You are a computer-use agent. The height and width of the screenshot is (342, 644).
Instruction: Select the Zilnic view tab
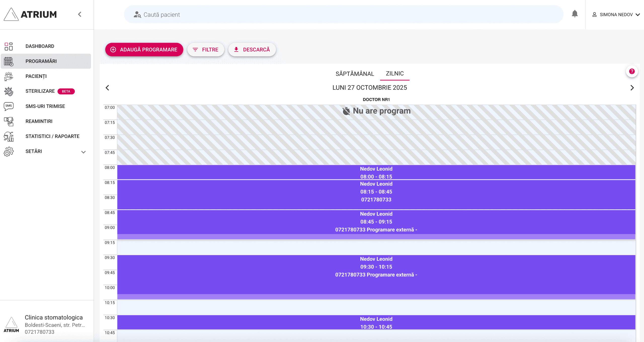[395, 74]
